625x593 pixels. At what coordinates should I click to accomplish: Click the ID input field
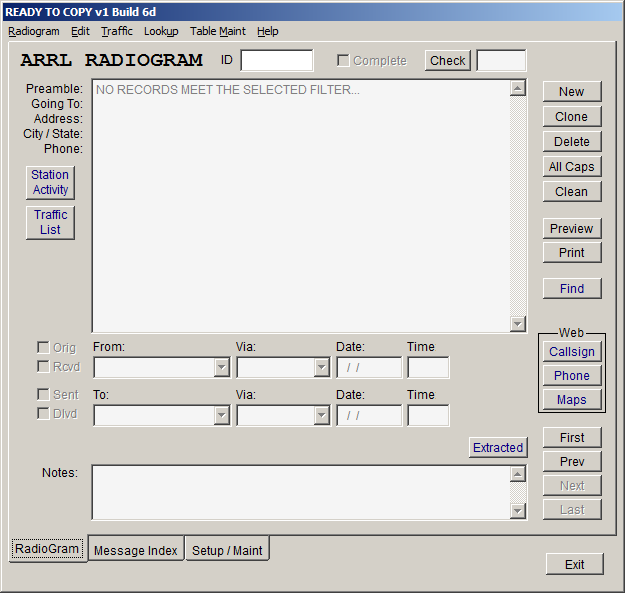pyautogui.click(x=277, y=61)
